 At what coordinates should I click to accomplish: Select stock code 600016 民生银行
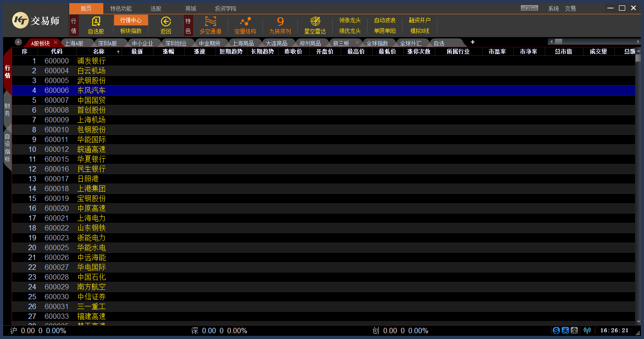(x=323, y=169)
